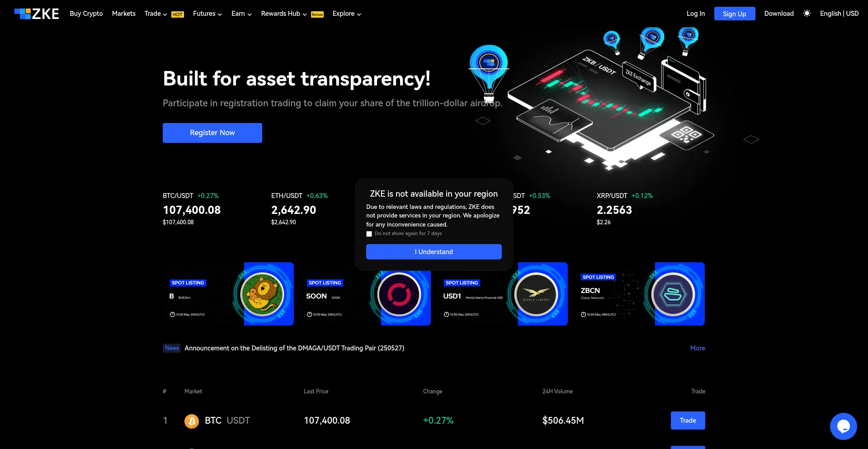Click the Bitcoin coin icon in BTC row

pyautogui.click(x=192, y=421)
